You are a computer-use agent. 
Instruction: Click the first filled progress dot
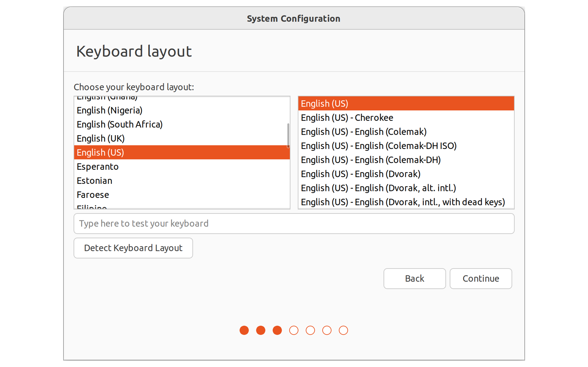tap(244, 330)
